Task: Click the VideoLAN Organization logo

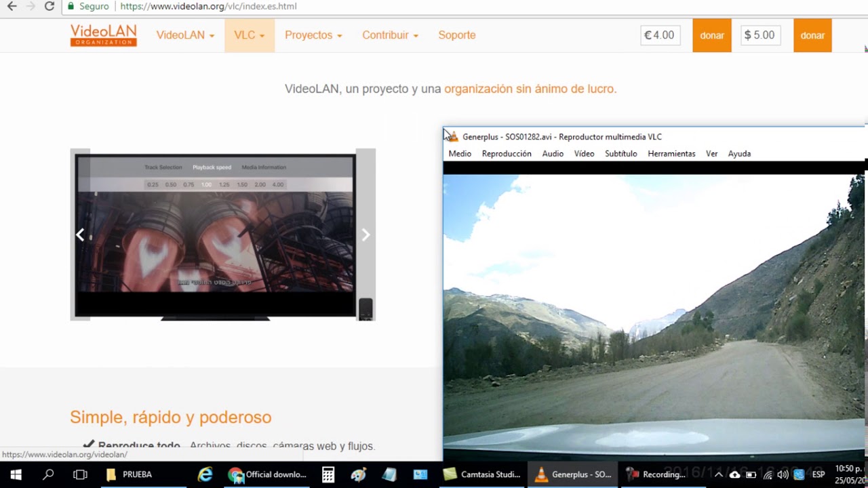Action: [x=103, y=35]
